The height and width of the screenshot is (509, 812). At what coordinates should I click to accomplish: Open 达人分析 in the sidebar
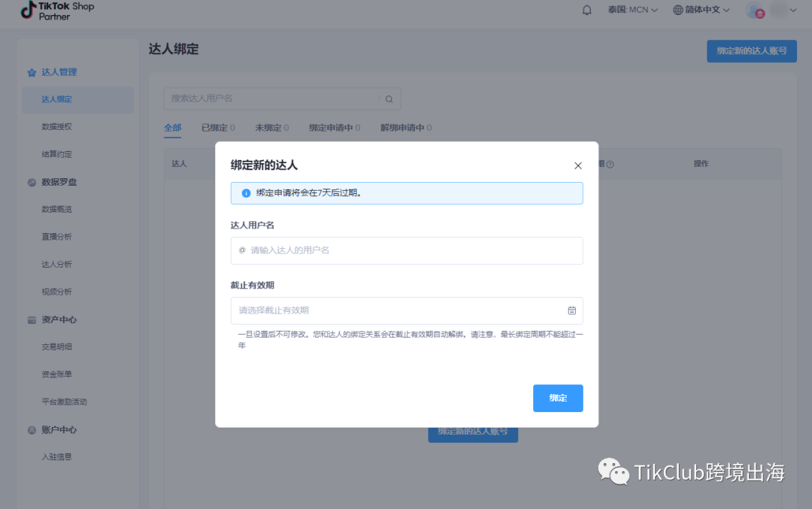coord(57,264)
